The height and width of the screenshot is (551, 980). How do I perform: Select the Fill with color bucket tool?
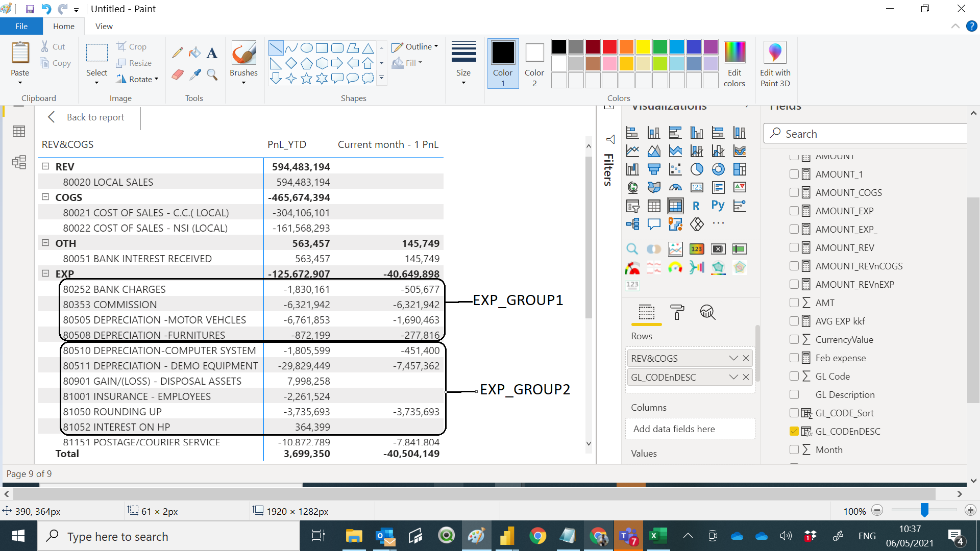coord(194,52)
